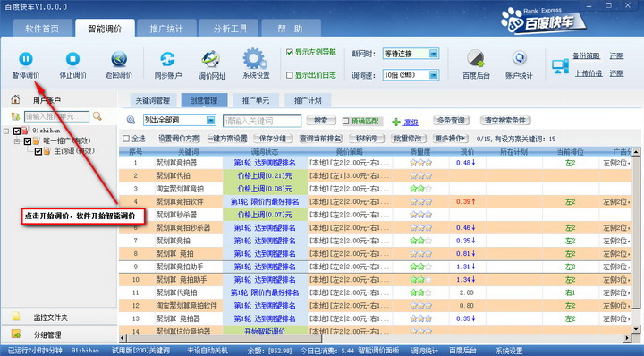This screenshot has height=356, width=644.
Task: Uncheck the 91zhihan account checkbox
Action: (x=17, y=131)
